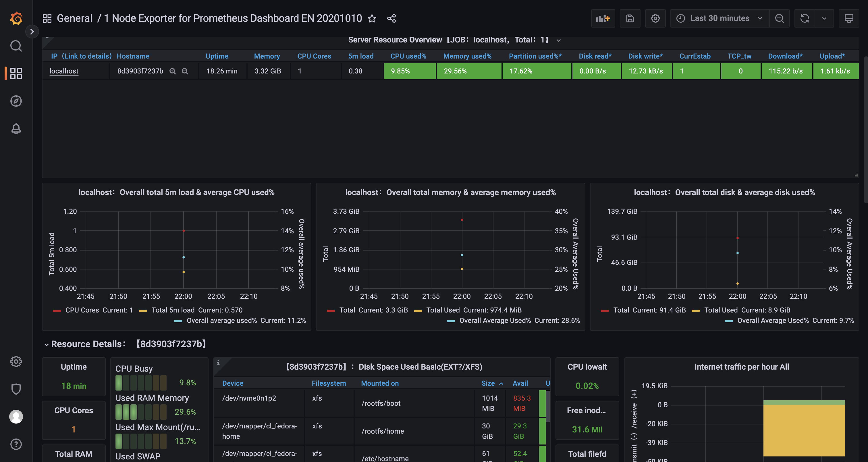
Task: Star this dashboard as a favorite
Action: pyautogui.click(x=372, y=18)
